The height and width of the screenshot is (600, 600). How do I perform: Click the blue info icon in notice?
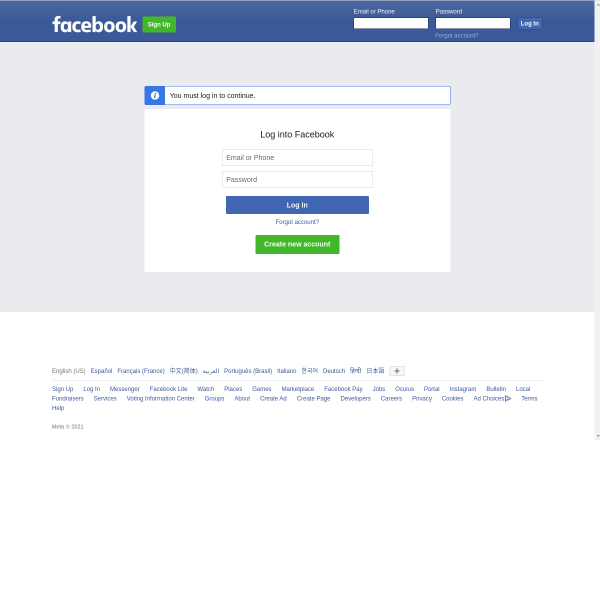tap(155, 95)
